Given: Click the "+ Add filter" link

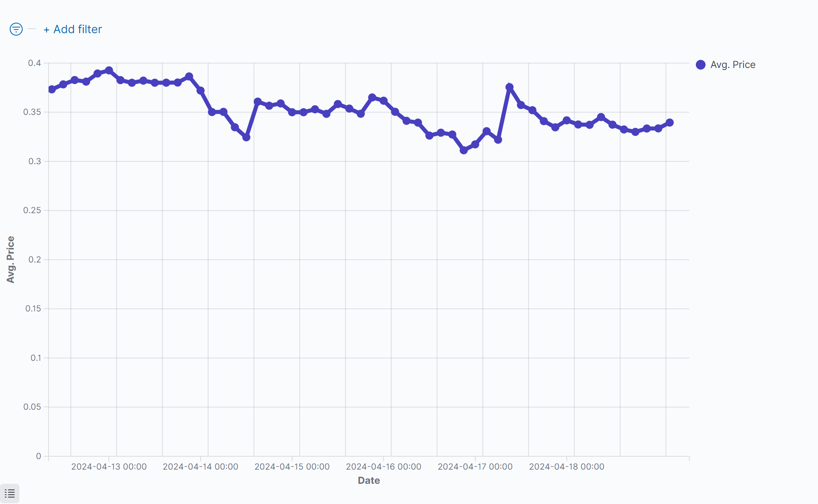Looking at the screenshot, I should coord(73,29).
